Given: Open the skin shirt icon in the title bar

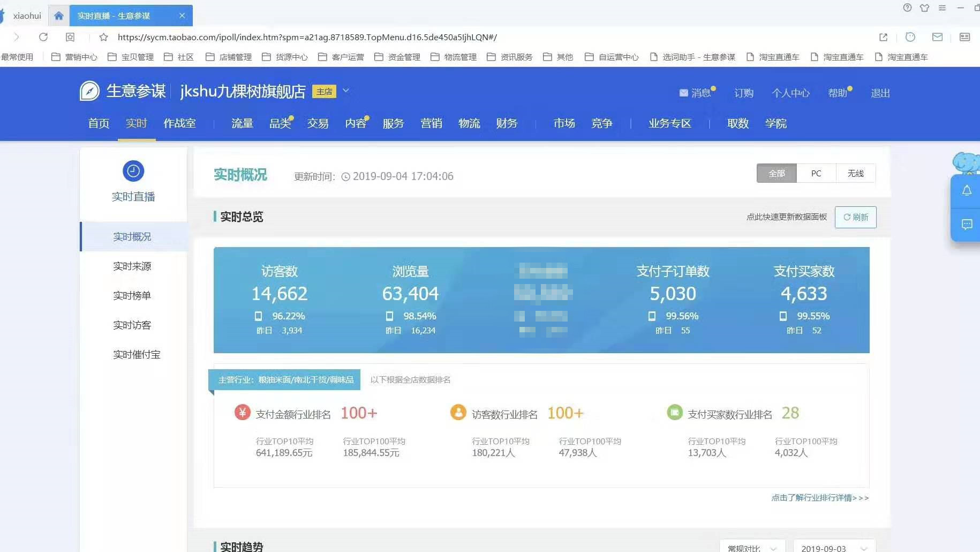Looking at the screenshot, I should pos(925,8).
